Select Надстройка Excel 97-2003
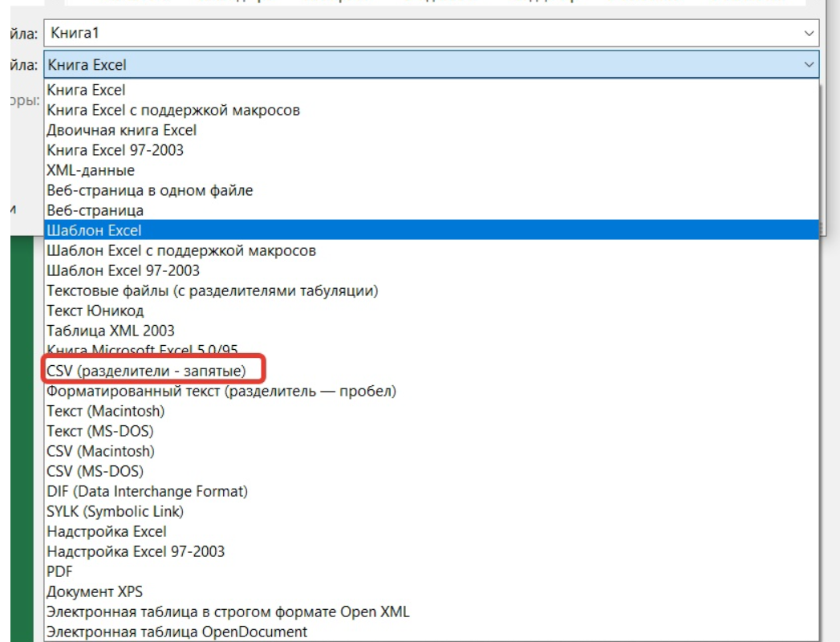 click(x=432, y=551)
